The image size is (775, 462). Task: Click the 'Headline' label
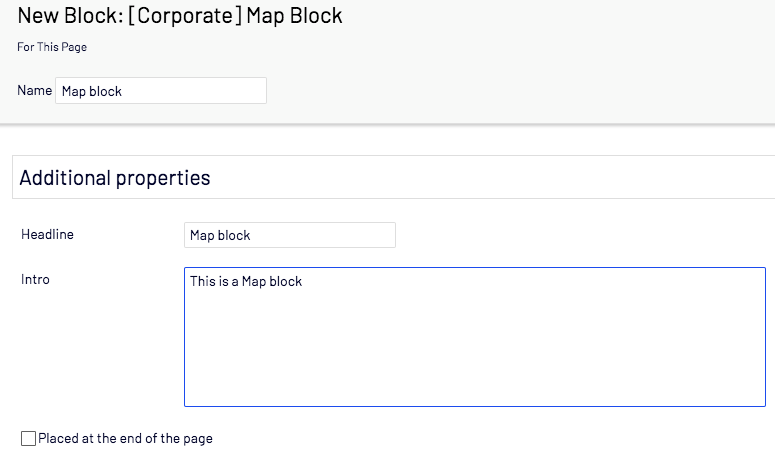pos(47,234)
